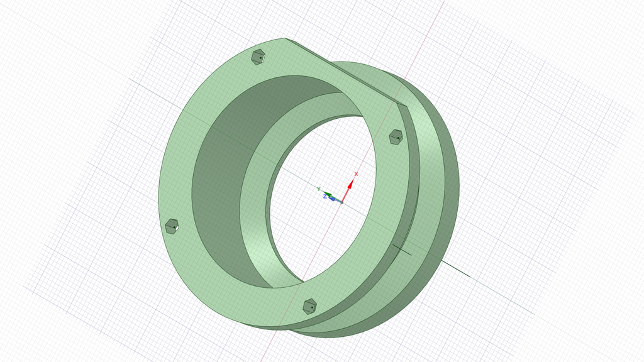Pick the origin point of the triad

click(x=341, y=202)
